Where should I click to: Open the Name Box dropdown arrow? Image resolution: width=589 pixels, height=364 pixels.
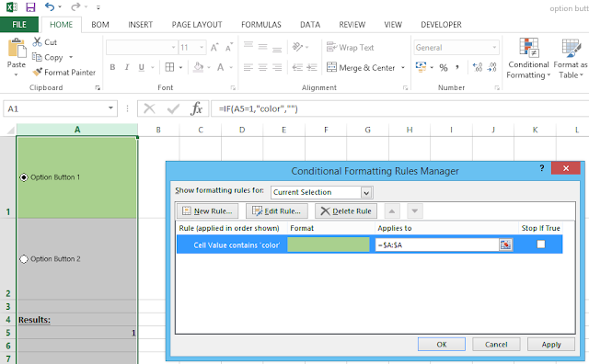(110, 108)
